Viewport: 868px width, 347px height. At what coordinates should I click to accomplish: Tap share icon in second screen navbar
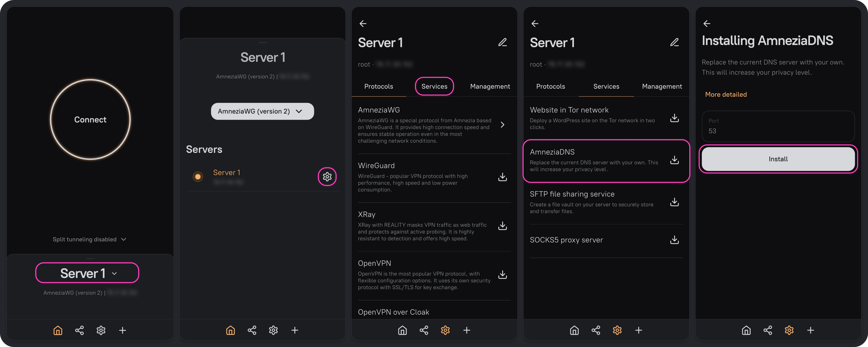pos(252,330)
